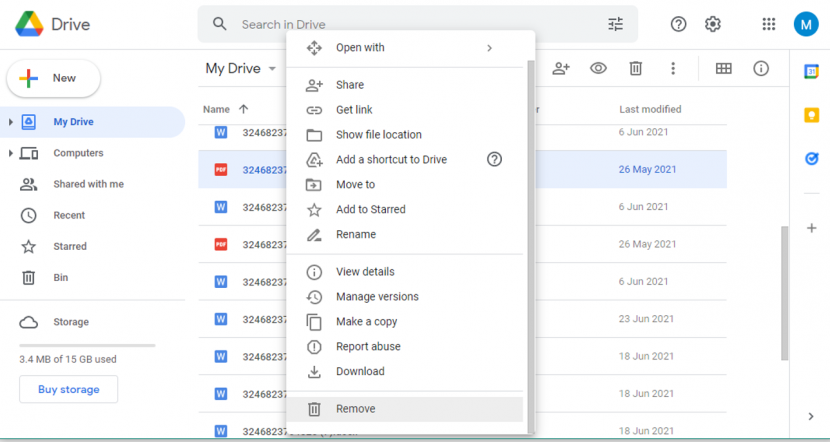Expand the My Drive tree arrow
The height and width of the screenshot is (442, 830).
pos(10,122)
